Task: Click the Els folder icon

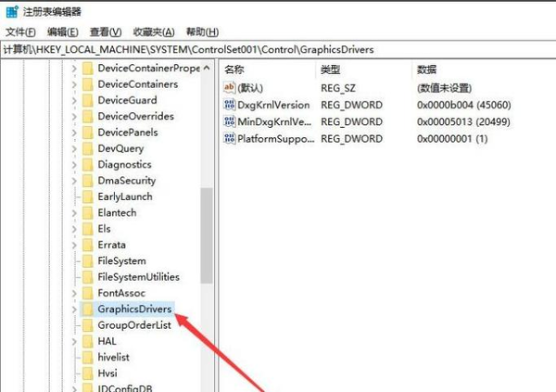Action: (x=88, y=229)
